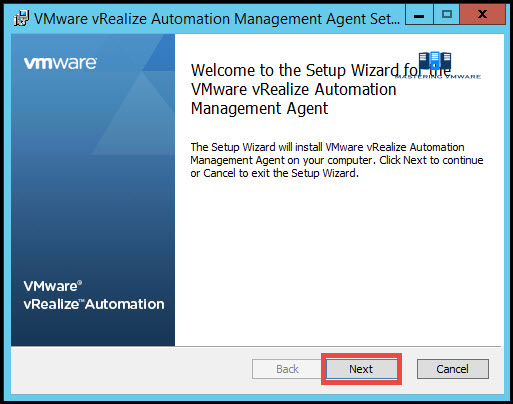Click the greyed-out Back button
Screen dimensions: 513x404
(287, 369)
